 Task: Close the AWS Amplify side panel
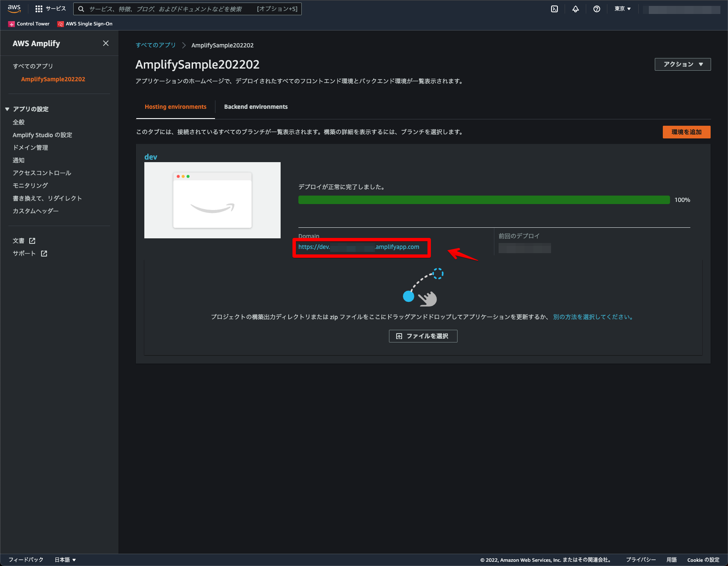click(106, 43)
